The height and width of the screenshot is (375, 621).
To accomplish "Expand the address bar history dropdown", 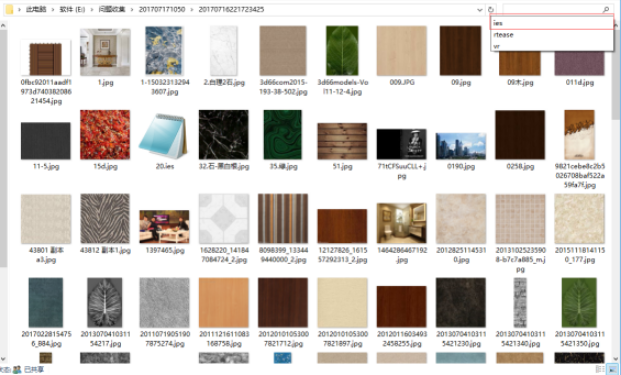I will point(480,10).
